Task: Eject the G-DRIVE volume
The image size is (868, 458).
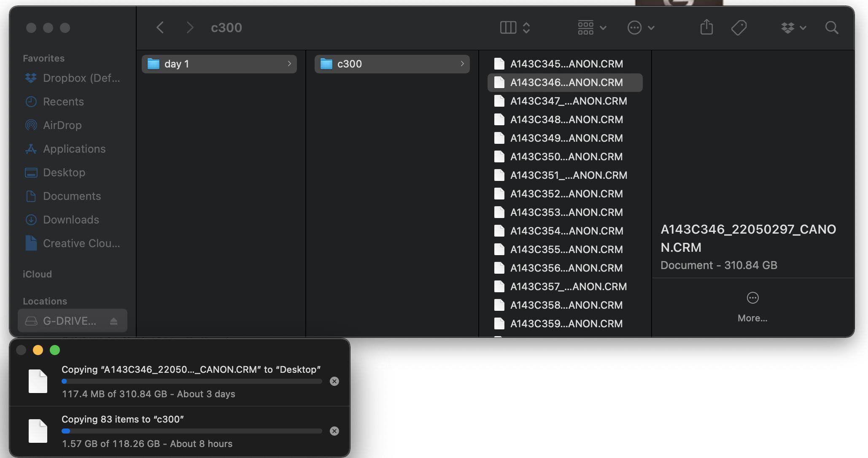Action: click(x=113, y=321)
